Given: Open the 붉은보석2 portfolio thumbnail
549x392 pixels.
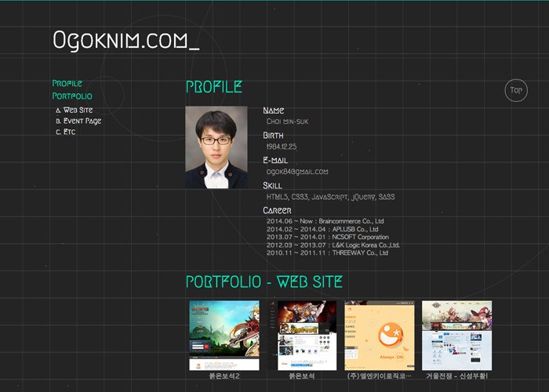Looking at the screenshot, I should click(x=224, y=336).
